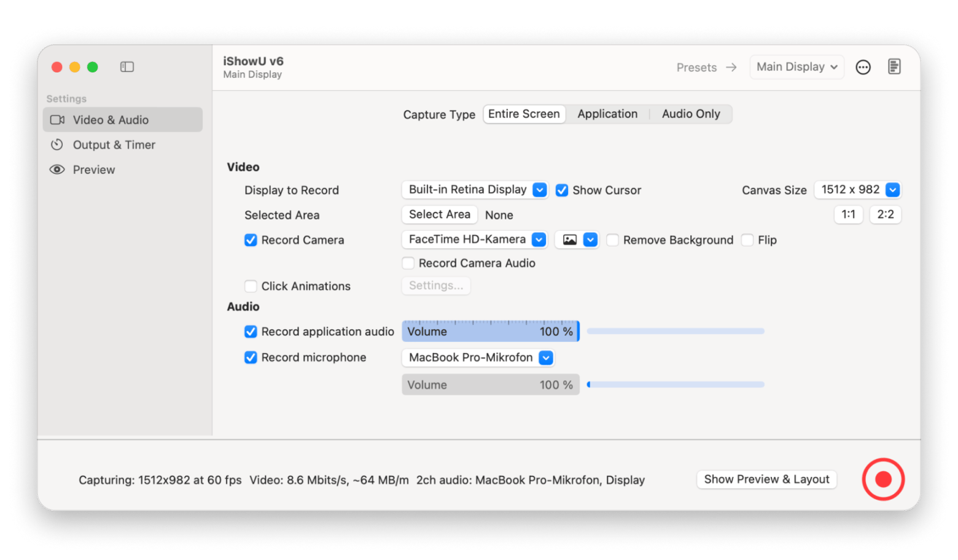Click the Select Area button

click(x=439, y=214)
